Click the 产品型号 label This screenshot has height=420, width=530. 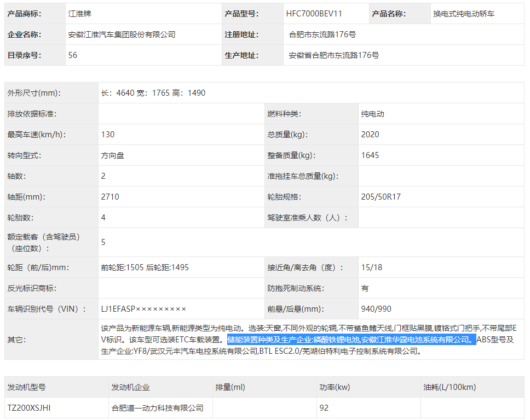241,14
